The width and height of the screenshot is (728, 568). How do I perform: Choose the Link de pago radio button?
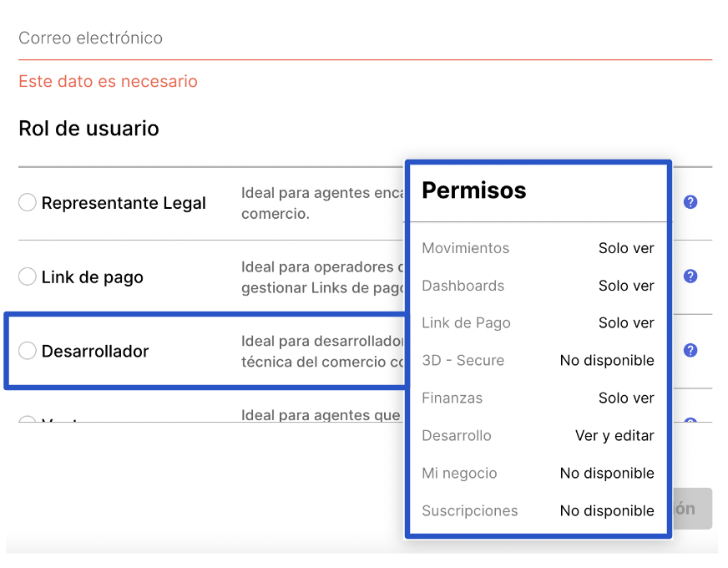(x=28, y=276)
